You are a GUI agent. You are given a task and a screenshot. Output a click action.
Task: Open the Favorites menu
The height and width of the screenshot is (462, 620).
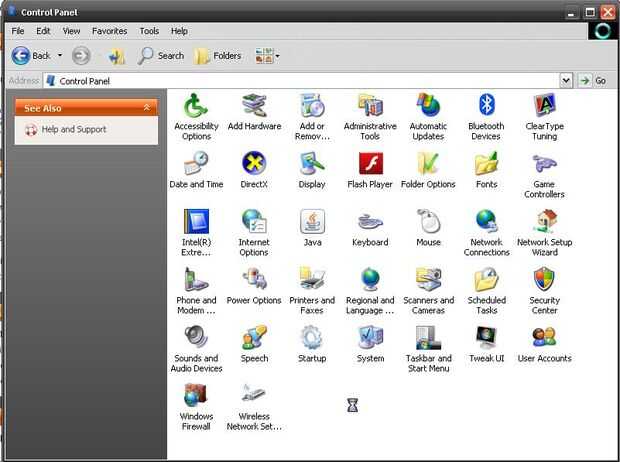coord(110,31)
